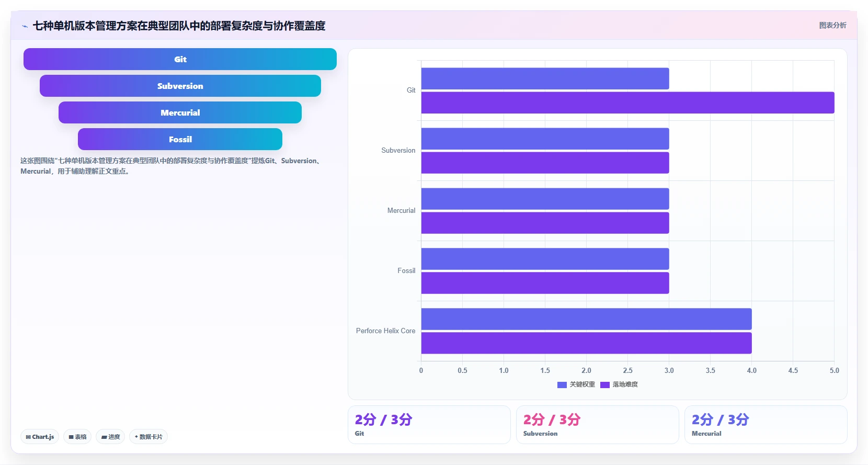Click the chart title 七种单机版本管理方案
The image size is (868, 465).
(179, 26)
